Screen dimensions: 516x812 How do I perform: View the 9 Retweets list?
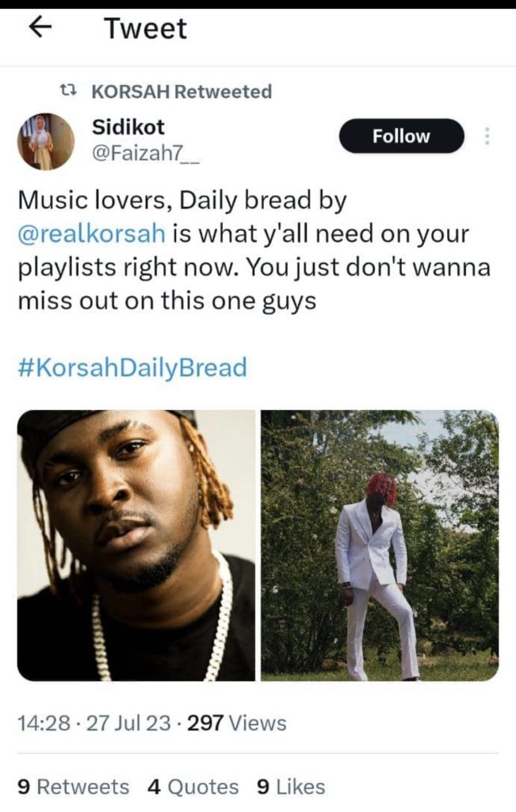(74, 787)
